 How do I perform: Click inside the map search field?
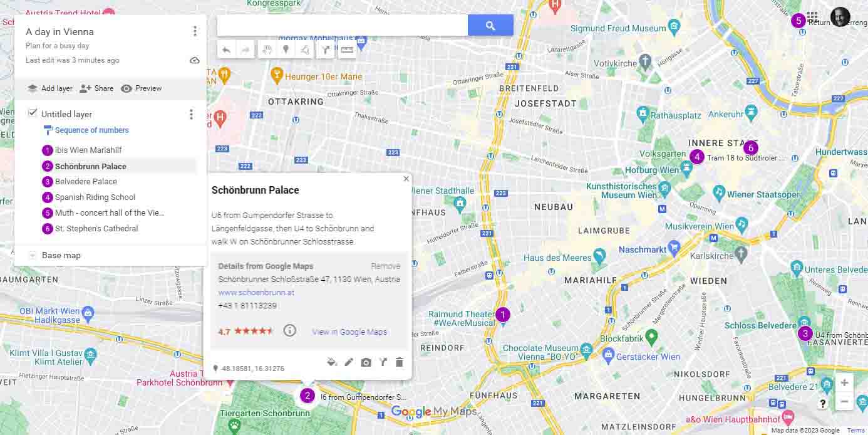pyautogui.click(x=342, y=26)
